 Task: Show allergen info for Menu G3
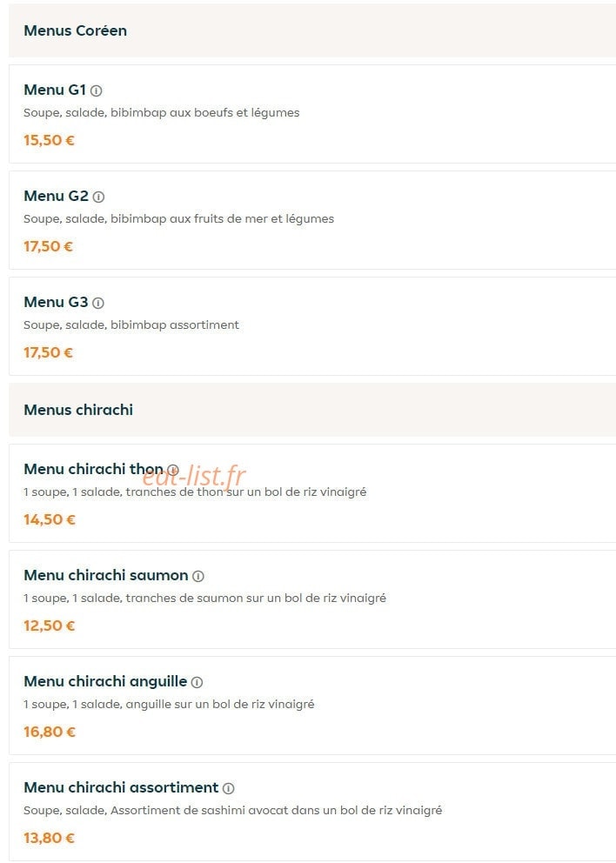[98, 303]
